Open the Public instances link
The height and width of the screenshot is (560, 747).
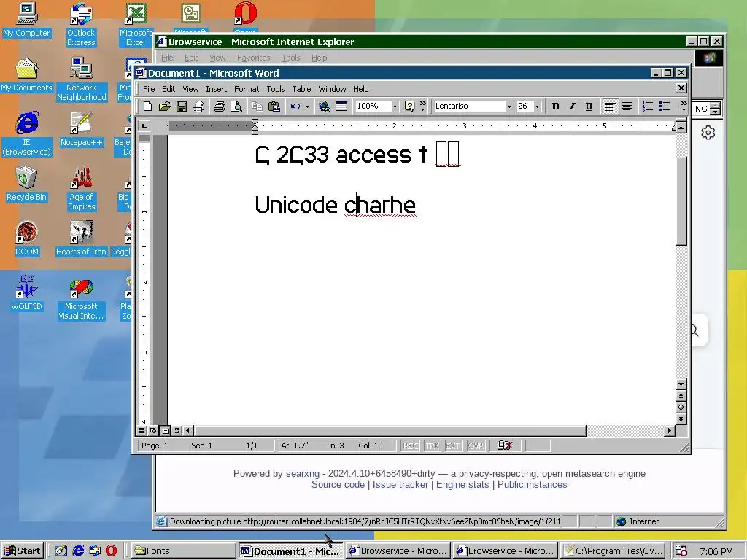tap(532, 484)
